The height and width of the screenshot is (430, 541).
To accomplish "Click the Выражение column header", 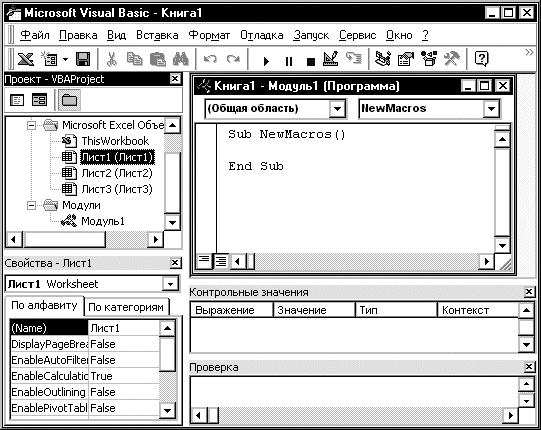I will 231,310.
